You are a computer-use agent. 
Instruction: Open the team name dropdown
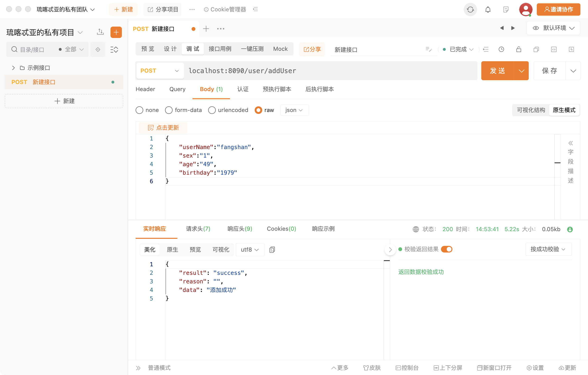[65, 9]
